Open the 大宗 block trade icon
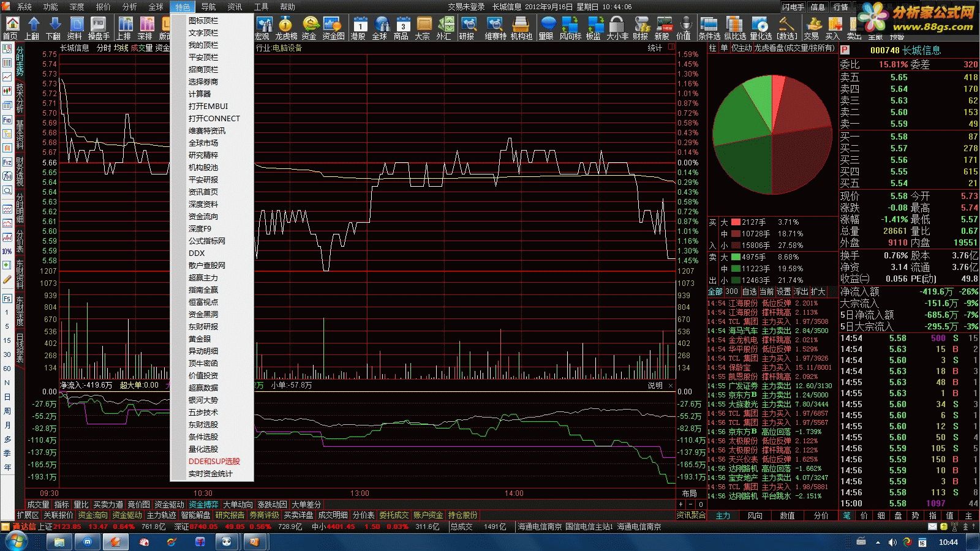The width and height of the screenshot is (980, 551). pyautogui.click(x=423, y=28)
